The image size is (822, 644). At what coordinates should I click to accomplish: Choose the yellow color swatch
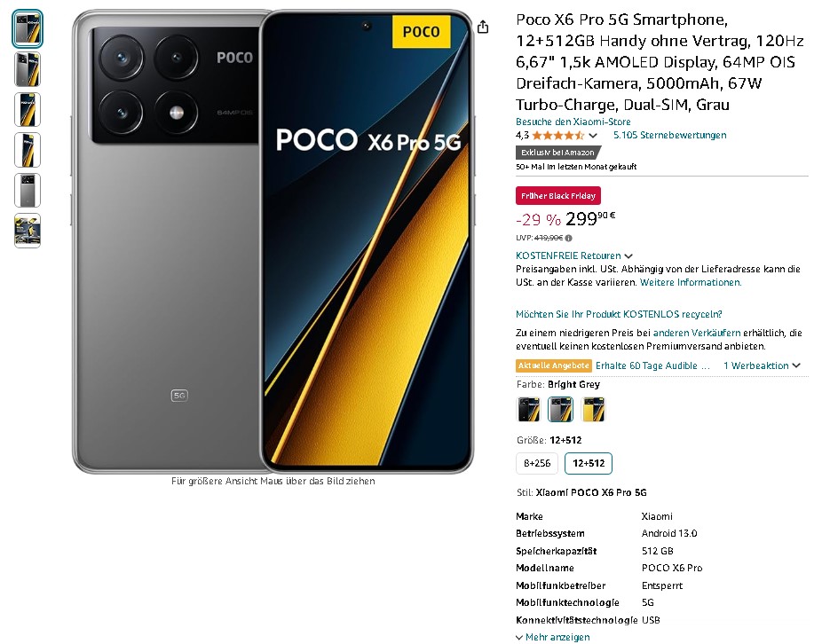(x=594, y=410)
